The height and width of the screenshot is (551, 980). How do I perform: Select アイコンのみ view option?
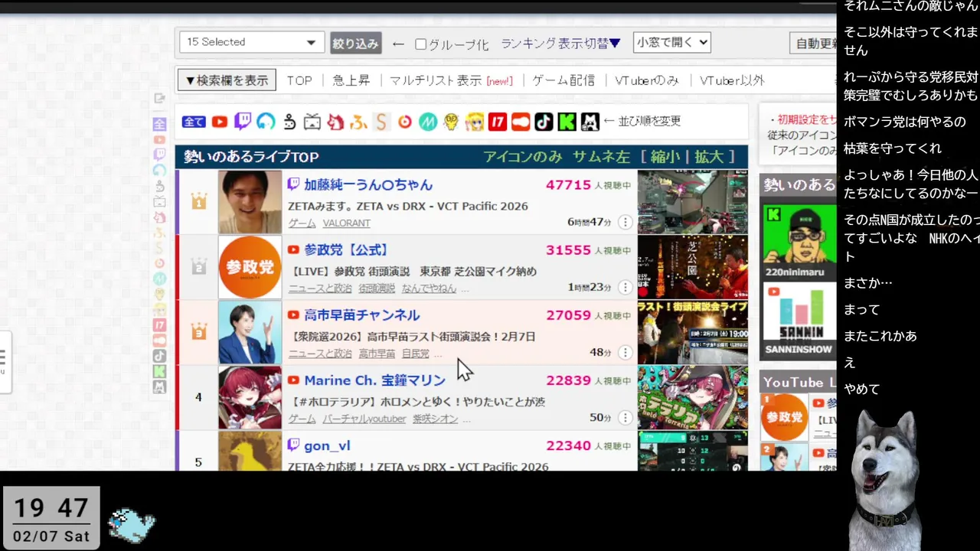coord(522,157)
